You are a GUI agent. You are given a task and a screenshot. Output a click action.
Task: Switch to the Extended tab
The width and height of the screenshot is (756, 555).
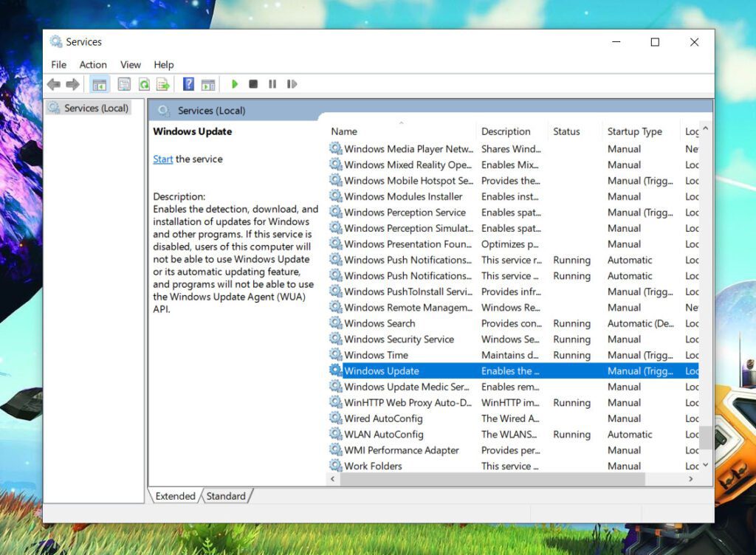[175, 496]
